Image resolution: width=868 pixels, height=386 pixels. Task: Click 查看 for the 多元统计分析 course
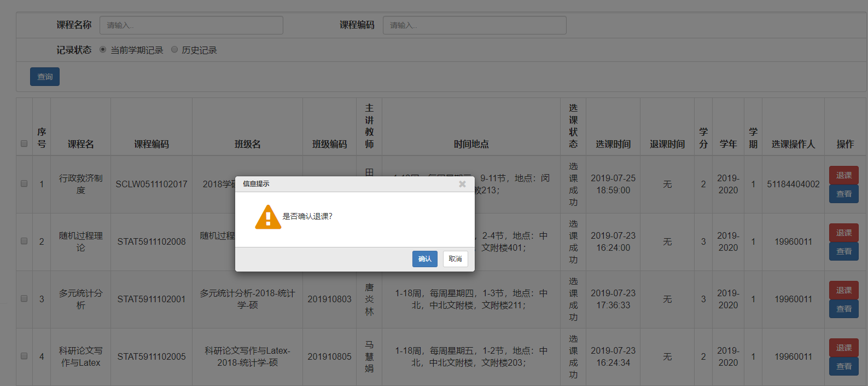[x=843, y=309]
